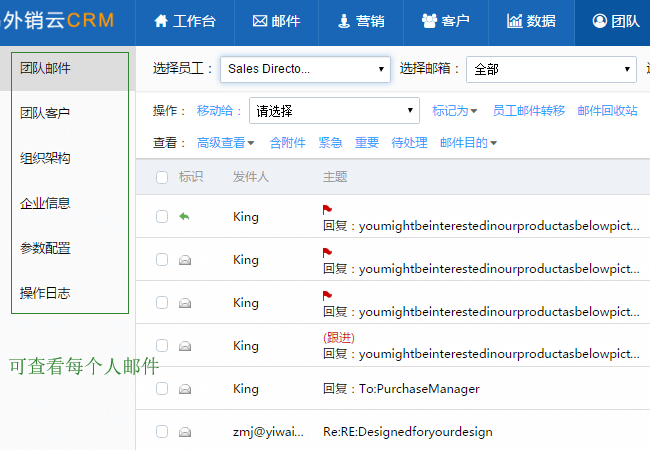Open 操作日志 in the sidebar

[45, 293]
